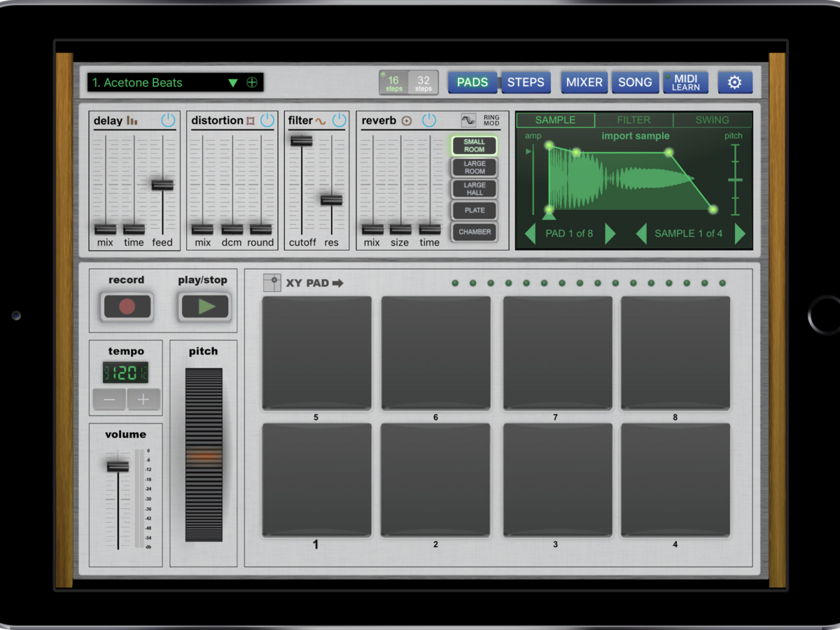Open the Acetone Beats preset dropdown

point(232,83)
